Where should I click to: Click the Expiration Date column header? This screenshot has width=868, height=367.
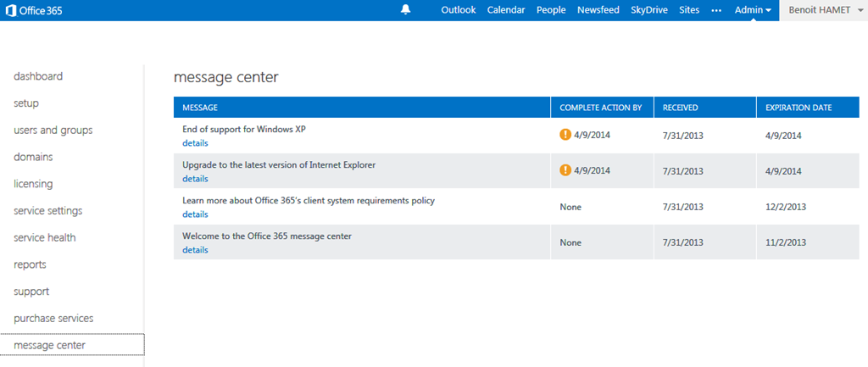798,108
